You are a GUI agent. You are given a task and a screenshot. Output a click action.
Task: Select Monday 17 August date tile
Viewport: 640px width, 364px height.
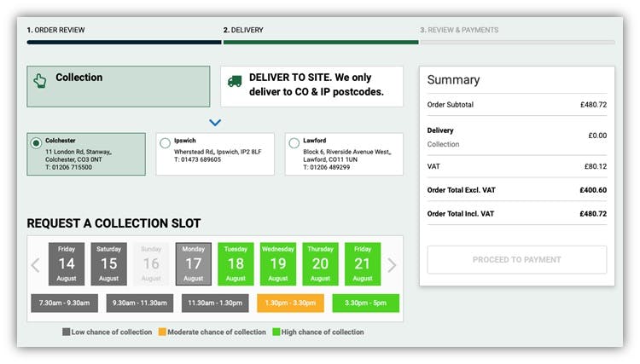(x=194, y=263)
